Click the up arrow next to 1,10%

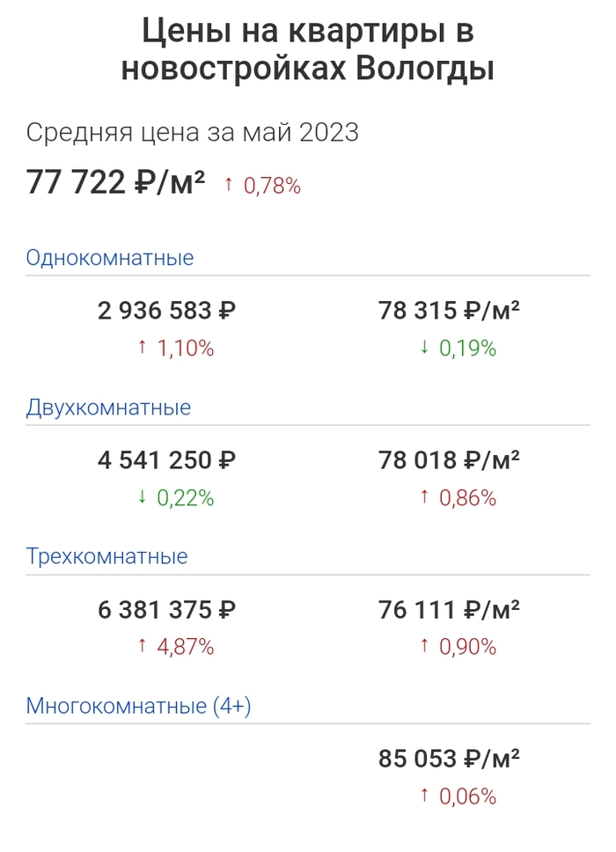(142, 348)
